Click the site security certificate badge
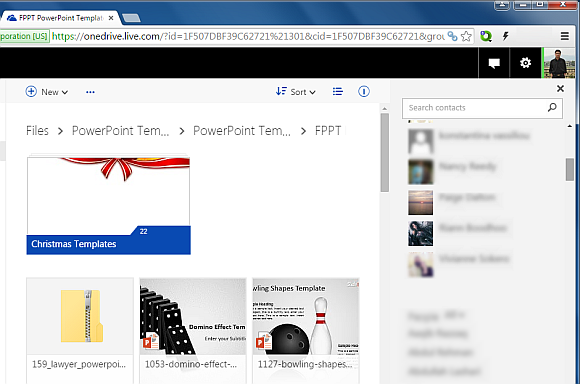This screenshot has width=580, height=384. click(24, 36)
